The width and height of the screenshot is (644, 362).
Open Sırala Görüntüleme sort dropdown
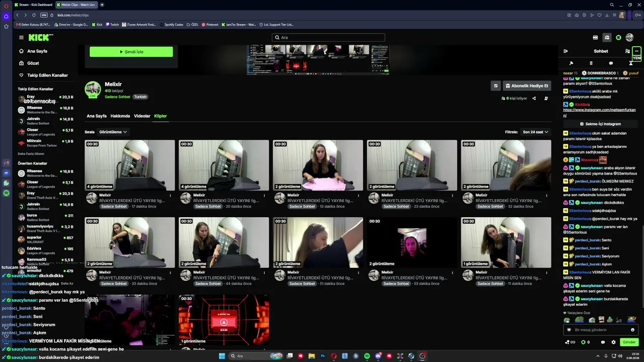coord(113,132)
